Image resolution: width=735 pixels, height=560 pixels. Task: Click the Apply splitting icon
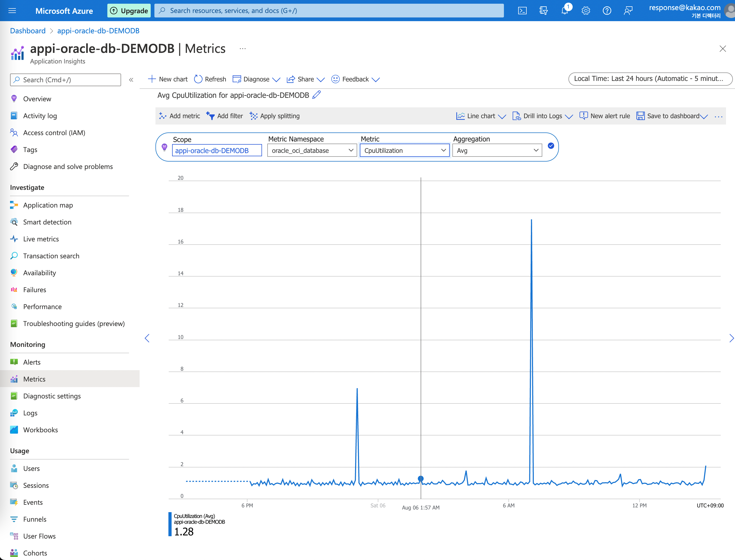(254, 116)
